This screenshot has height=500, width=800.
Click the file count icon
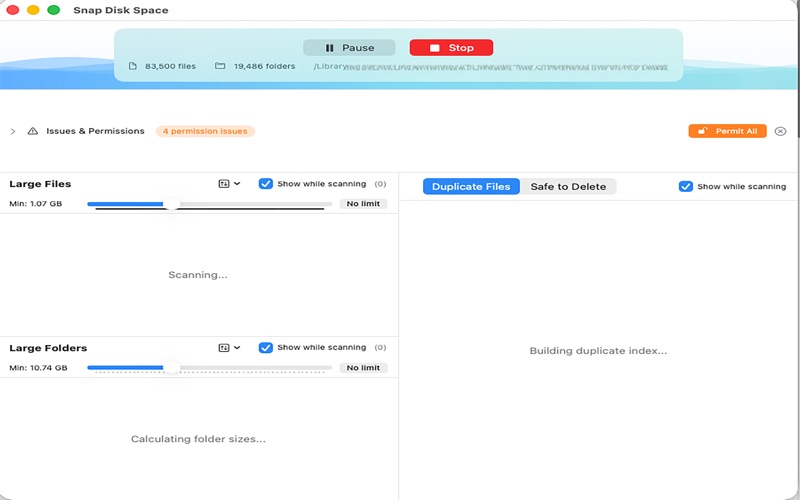[133, 66]
